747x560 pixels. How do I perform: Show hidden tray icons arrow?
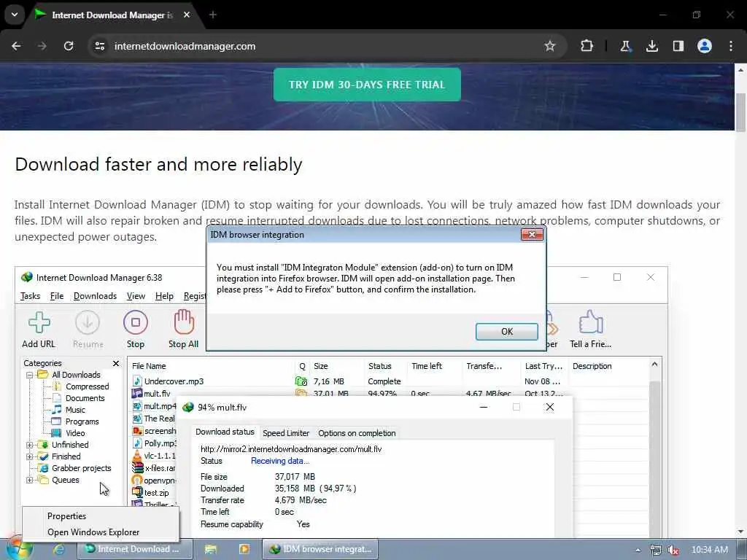click(638, 550)
